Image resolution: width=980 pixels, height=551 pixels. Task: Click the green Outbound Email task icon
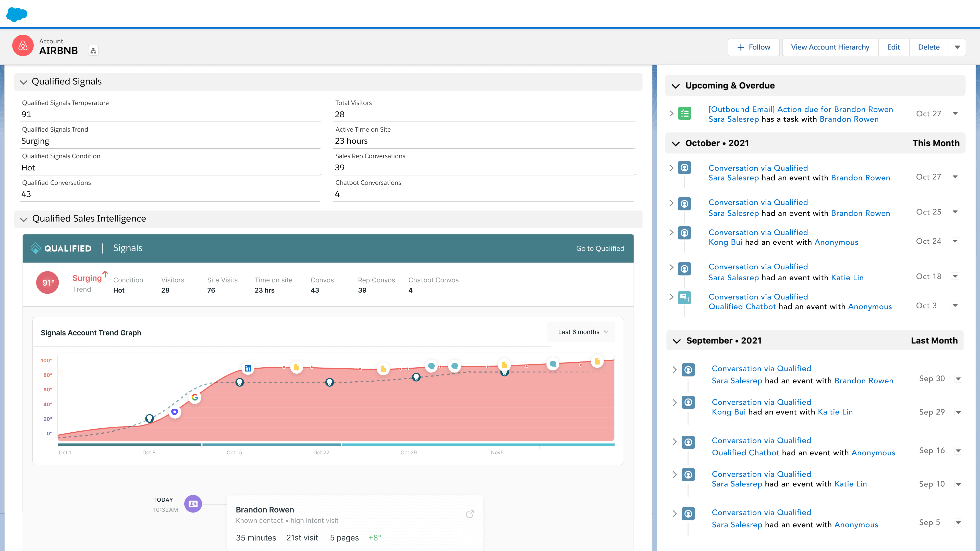click(684, 113)
